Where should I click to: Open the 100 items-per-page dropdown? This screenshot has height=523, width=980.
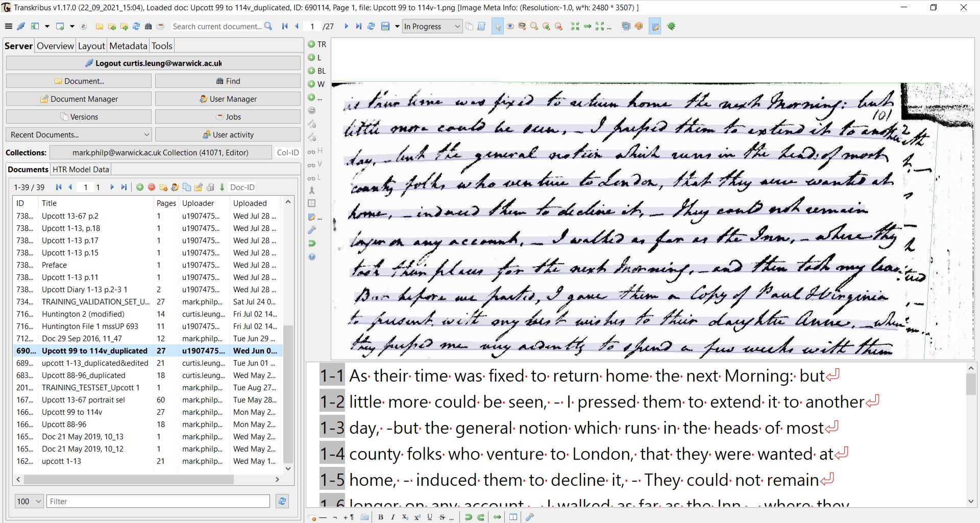pyautogui.click(x=29, y=502)
